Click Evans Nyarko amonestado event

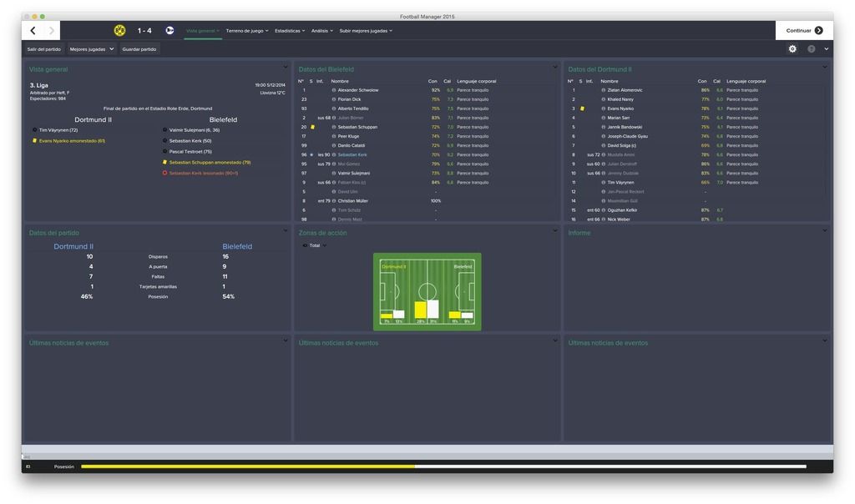pyautogui.click(x=72, y=141)
